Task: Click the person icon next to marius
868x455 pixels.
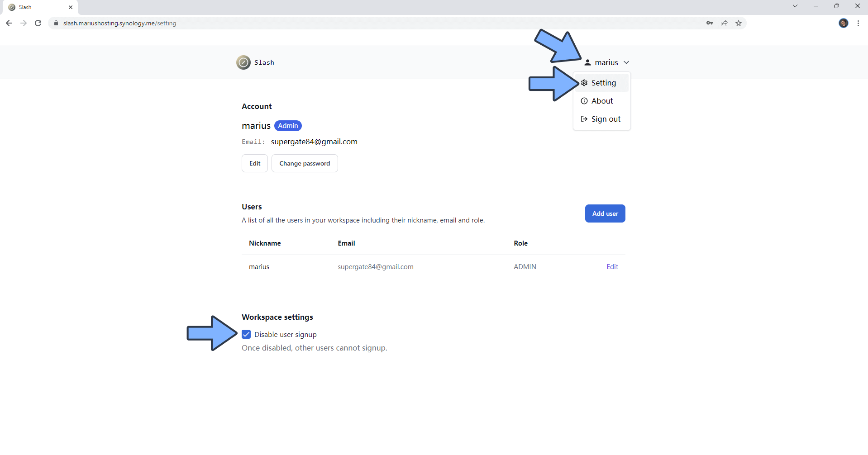Action: (587, 62)
